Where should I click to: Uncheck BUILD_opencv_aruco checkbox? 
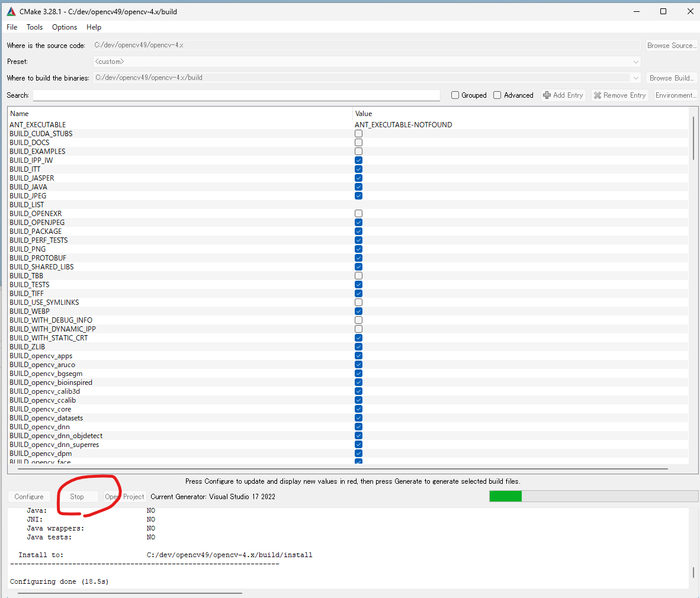(x=358, y=365)
